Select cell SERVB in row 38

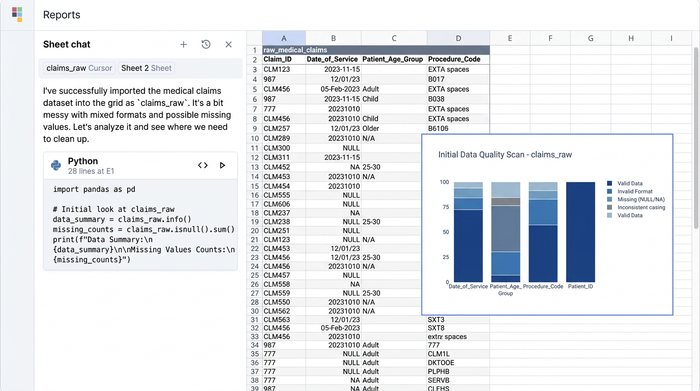point(458,380)
